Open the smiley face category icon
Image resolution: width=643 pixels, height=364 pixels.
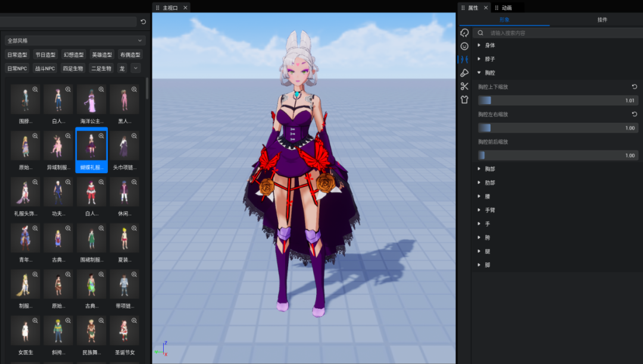click(x=464, y=46)
